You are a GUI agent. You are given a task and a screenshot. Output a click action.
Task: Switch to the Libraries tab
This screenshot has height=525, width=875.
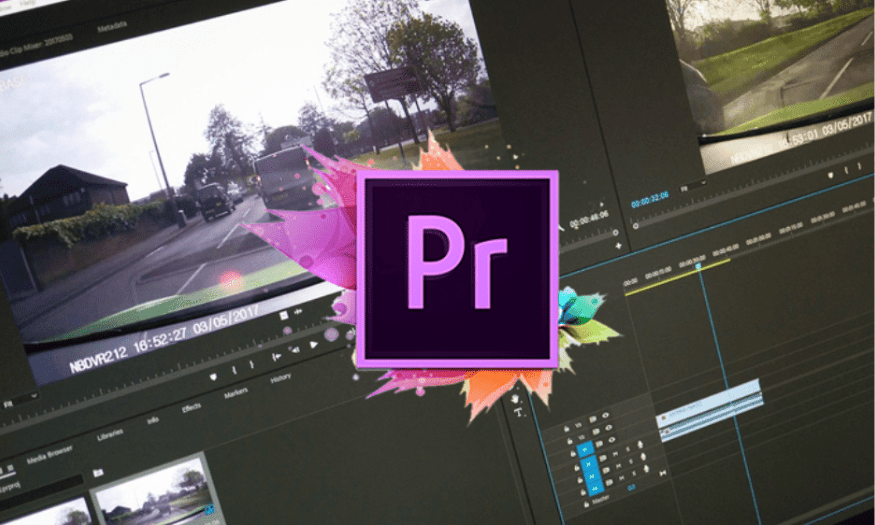pyautogui.click(x=110, y=435)
